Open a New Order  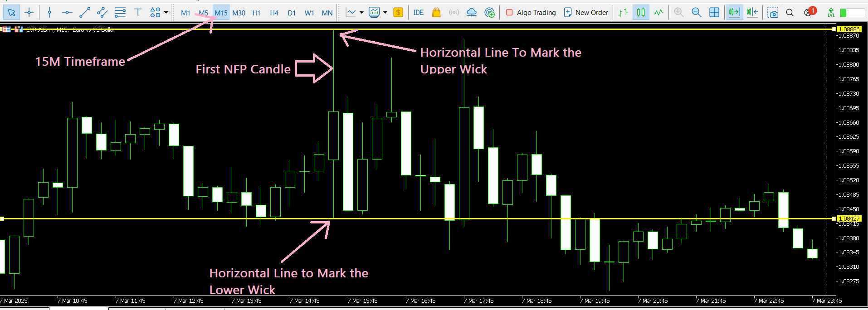[x=586, y=13]
